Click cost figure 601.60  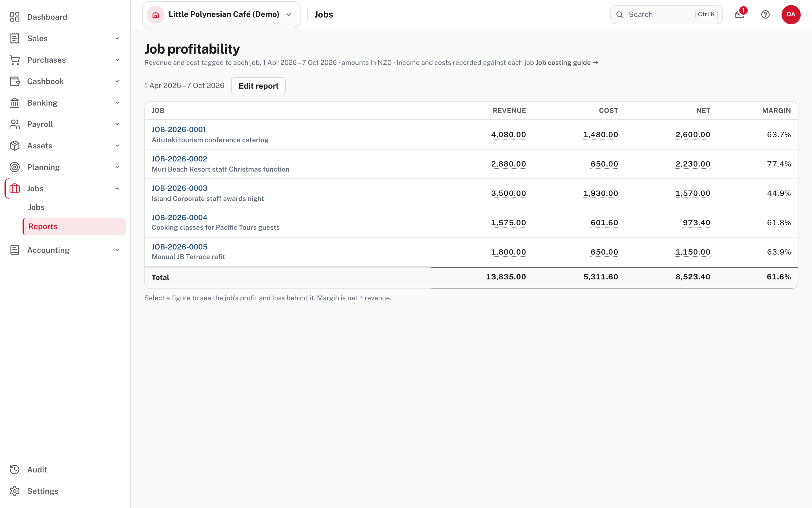coord(604,222)
